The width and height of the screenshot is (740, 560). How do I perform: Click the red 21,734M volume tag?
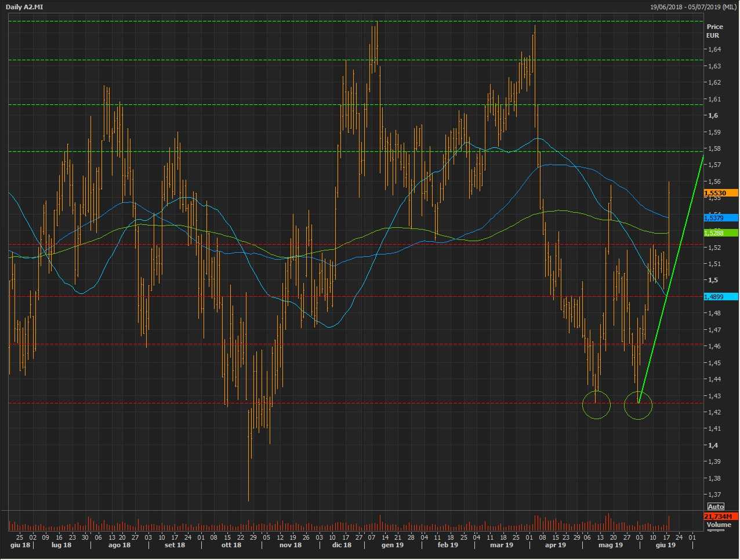click(720, 516)
